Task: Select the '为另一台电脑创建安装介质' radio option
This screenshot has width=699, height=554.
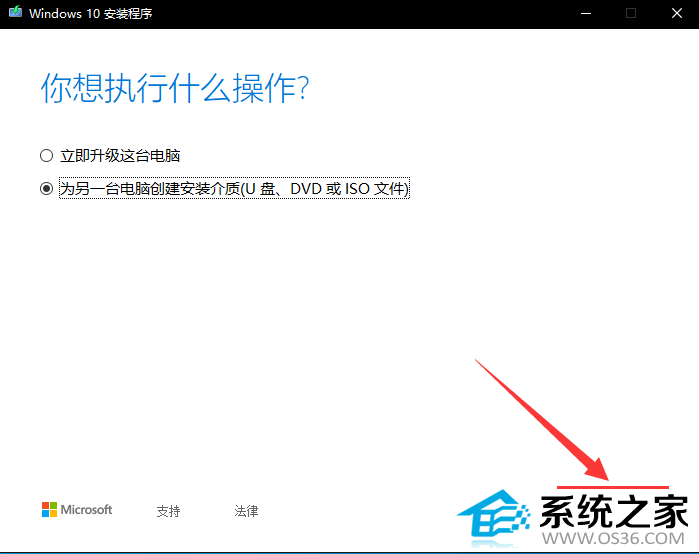Action: (46, 189)
